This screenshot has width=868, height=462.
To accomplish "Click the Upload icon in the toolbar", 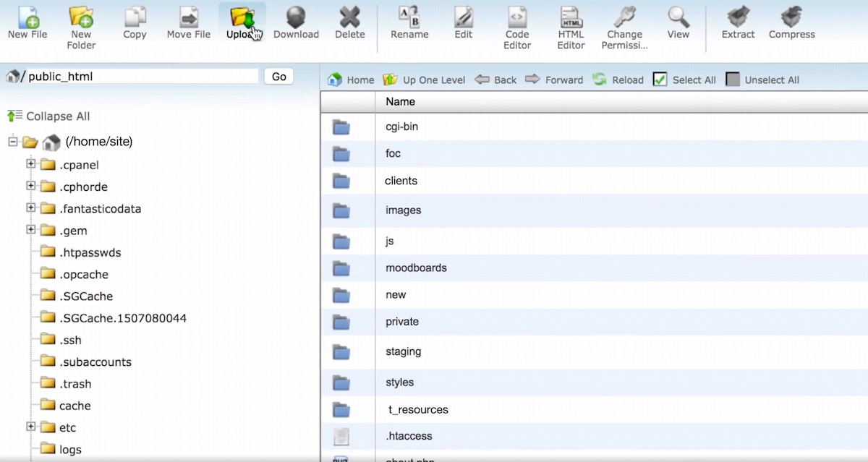I will coord(242,20).
